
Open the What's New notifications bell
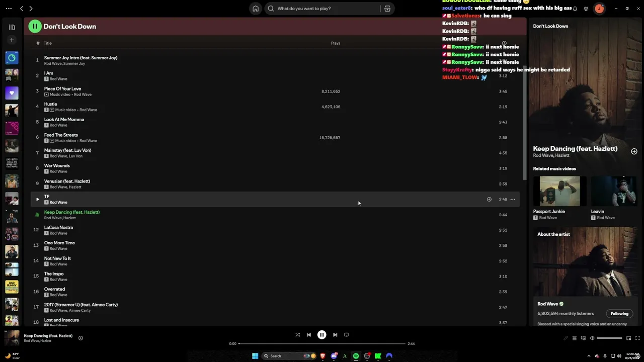[575, 9]
